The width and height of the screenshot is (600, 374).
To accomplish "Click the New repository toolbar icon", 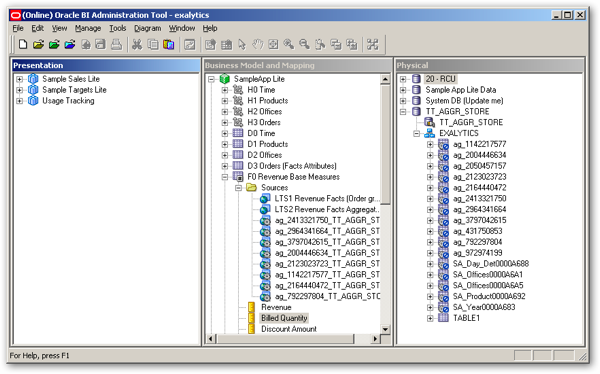I will tap(23, 44).
